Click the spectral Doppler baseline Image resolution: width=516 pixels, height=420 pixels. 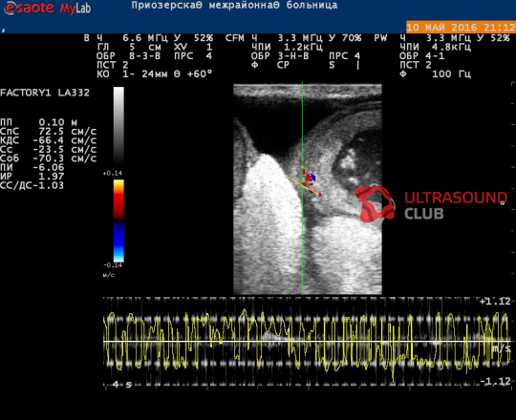point(307,342)
